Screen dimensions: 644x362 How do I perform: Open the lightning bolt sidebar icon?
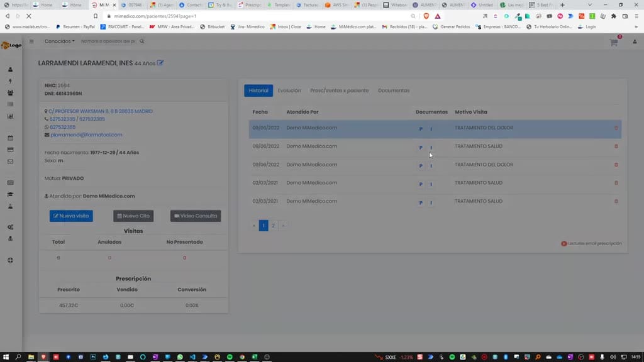tap(10, 81)
